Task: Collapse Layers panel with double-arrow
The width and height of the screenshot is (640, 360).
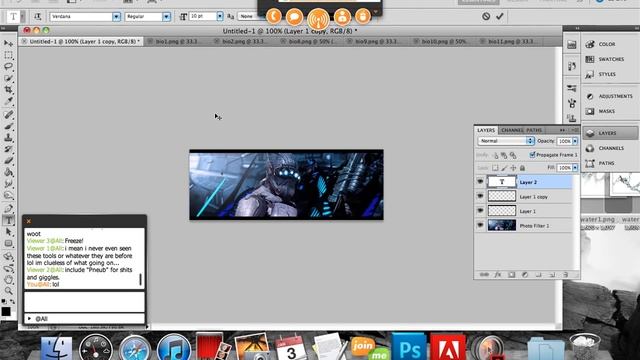Action: (562, 130)
